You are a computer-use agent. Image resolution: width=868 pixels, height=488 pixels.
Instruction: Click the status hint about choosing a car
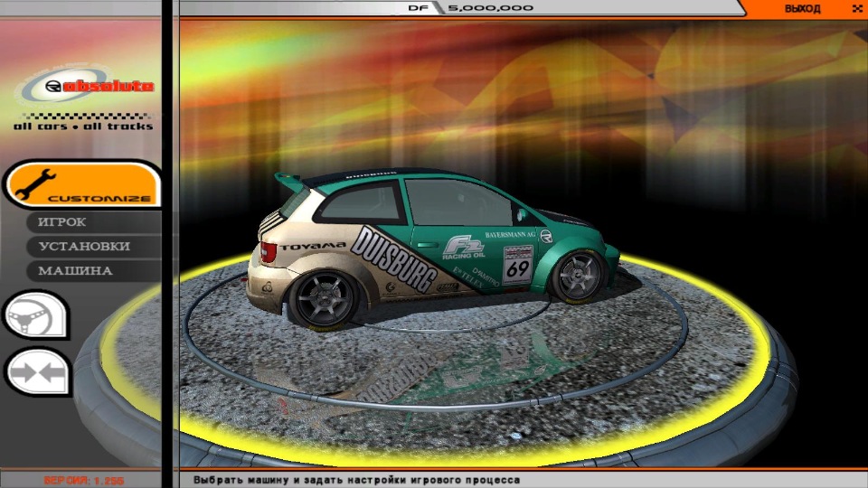tap(356, 480)
